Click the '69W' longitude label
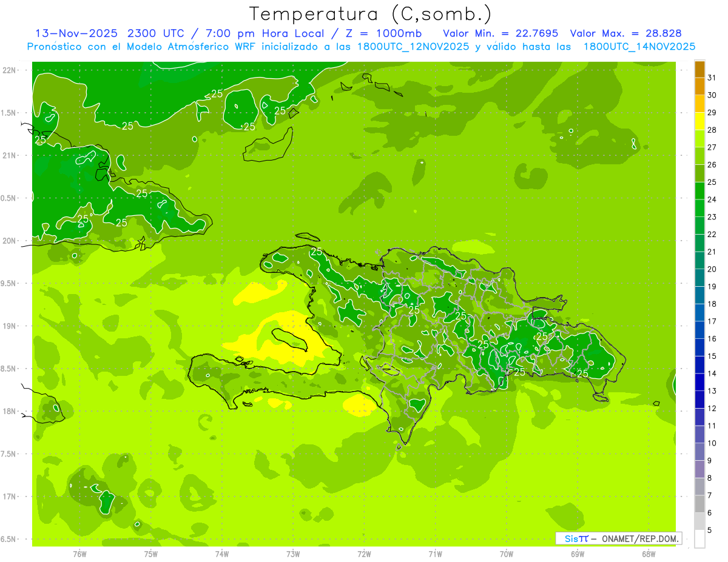This screenshot has height=562, width=728. (578, 554)
